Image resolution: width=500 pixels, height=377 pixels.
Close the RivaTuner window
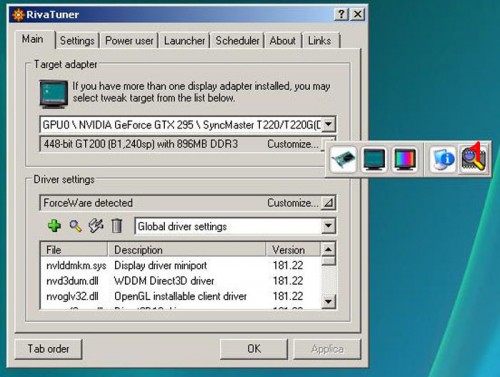[357, 14]
